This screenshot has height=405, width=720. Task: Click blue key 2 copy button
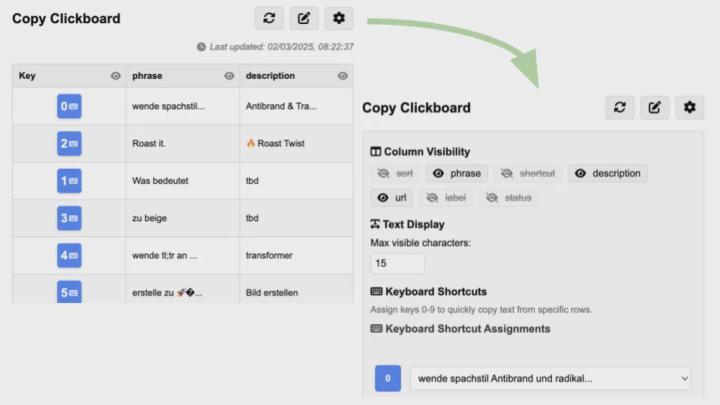69,143
